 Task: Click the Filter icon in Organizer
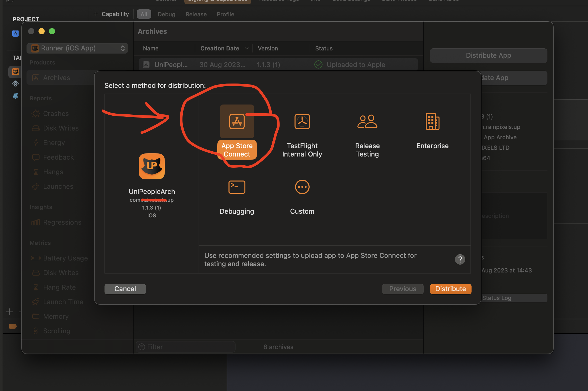pyautogui.click(x=142, y=347)
